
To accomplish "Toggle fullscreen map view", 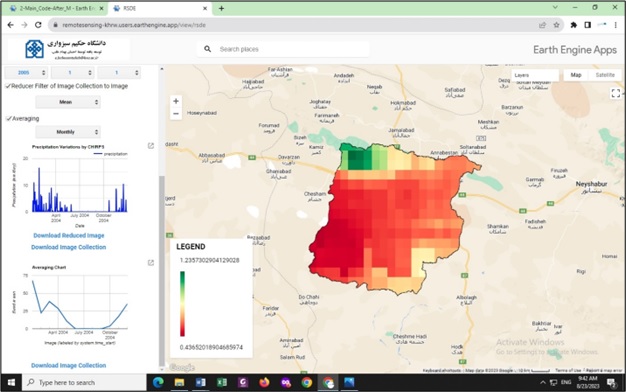I will click(616, 93).
